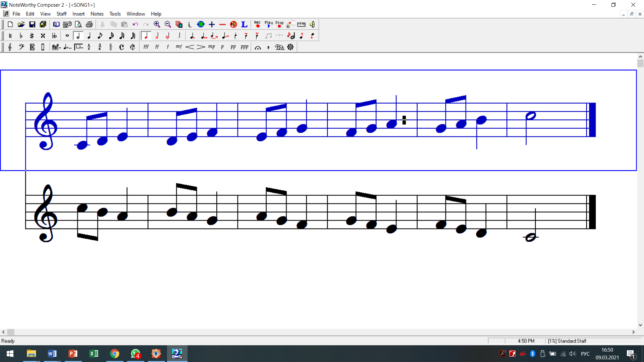Image resolution: width=644 pixels, height=362 pixels.
Task: Open the Tools menu
Action: pos(115,14)
